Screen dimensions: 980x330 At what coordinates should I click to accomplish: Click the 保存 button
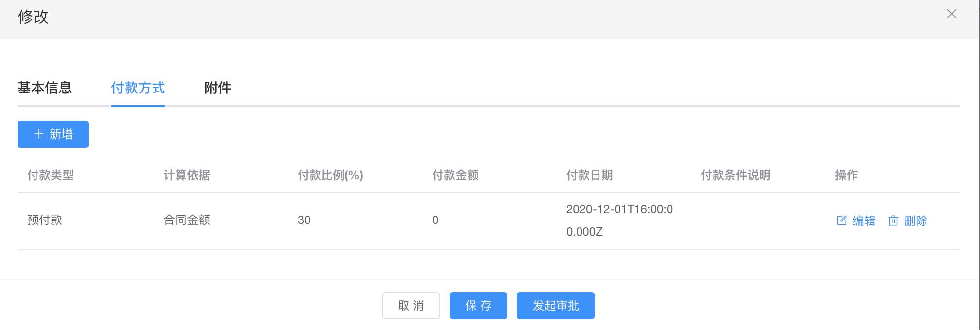click(x=478, y=306)
